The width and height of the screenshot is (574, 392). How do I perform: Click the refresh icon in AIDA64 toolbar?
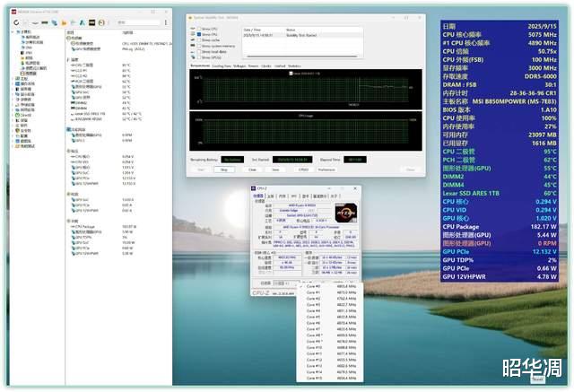point(16,22)
